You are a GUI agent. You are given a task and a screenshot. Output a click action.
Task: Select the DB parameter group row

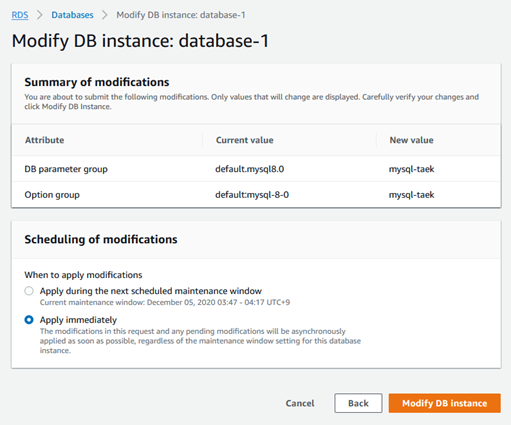(x=256, y=169)
